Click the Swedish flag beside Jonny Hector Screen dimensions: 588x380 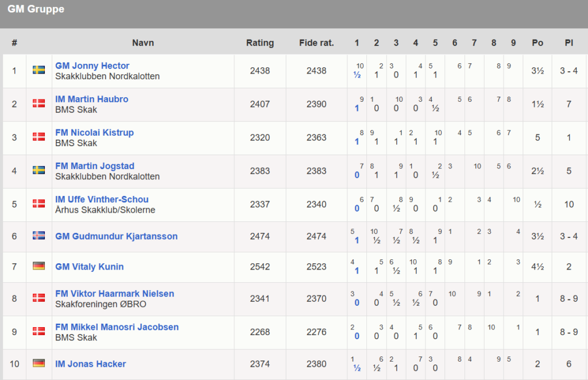(39, 70)
